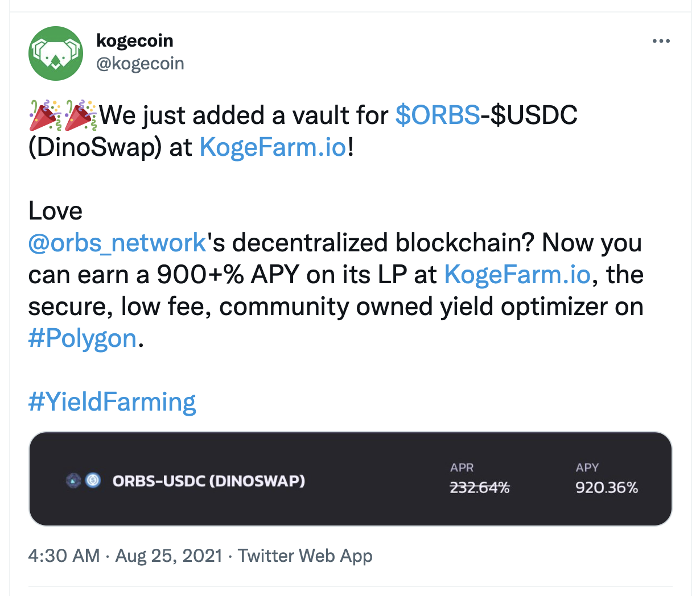The image size is (700, 596).
Task: Click the #Polygon hashtag
Action: coord(83,338)
